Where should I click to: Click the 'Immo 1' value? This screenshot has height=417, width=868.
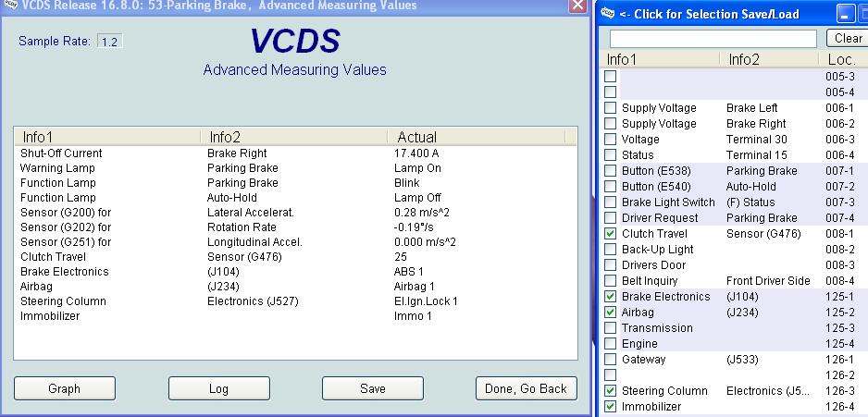click(413, 316)
